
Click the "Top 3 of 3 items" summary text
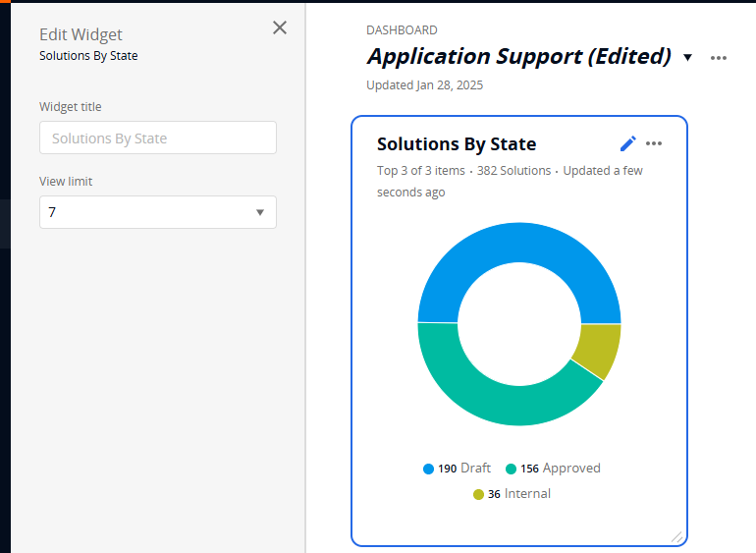tap(421, 171)
